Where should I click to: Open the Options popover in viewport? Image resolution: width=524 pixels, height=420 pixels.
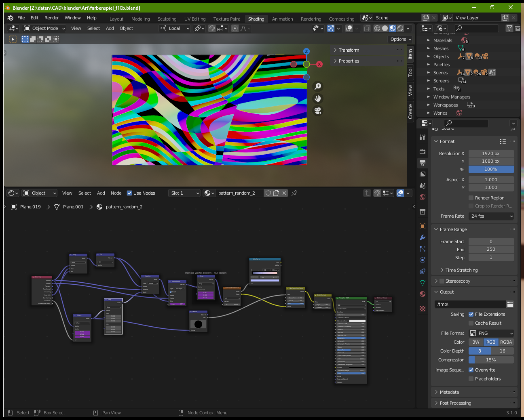pos(400,39)
